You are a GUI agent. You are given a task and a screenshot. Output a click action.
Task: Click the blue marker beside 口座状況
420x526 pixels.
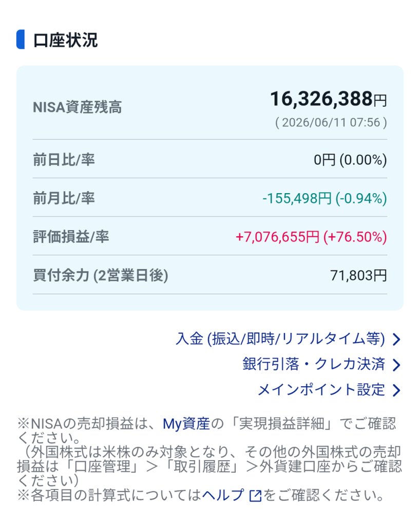click(x=21, y=40)
